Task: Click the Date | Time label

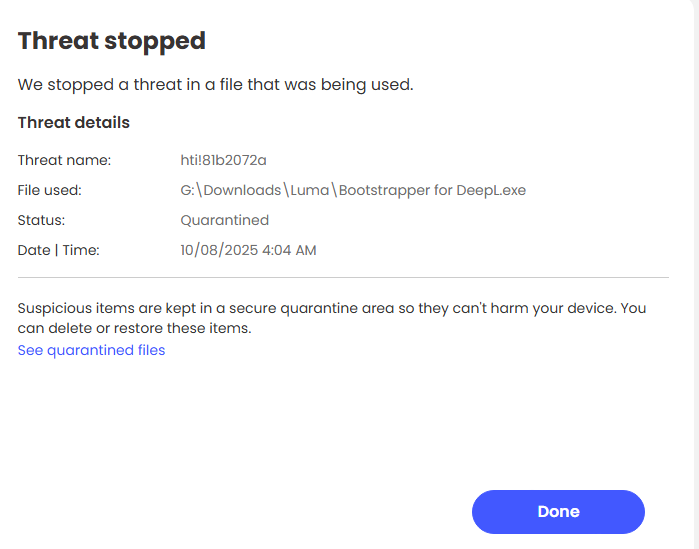Action: (58, 250)
